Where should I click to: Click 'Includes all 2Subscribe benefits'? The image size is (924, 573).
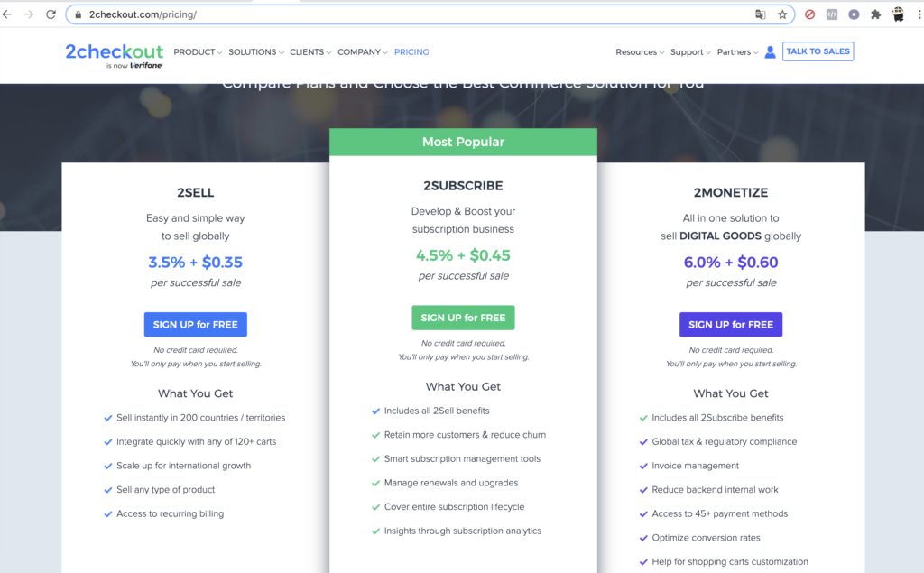(x=717, y=418)
